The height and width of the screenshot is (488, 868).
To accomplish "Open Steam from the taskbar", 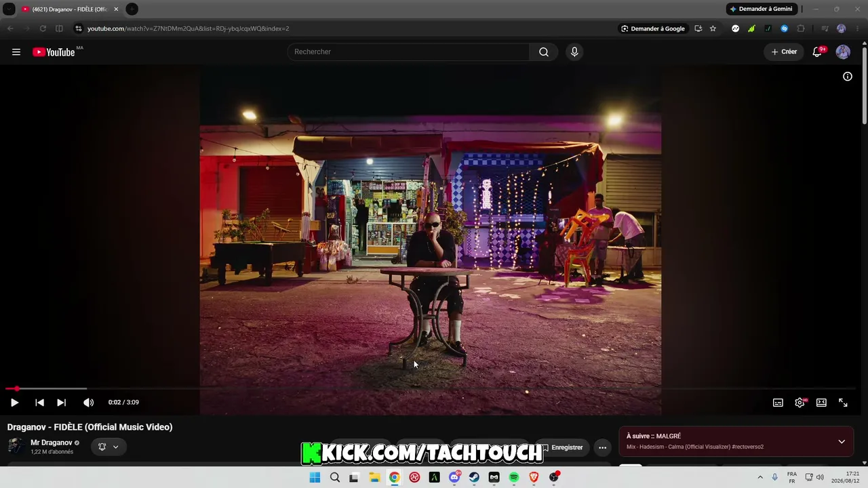I will [474, 477].
